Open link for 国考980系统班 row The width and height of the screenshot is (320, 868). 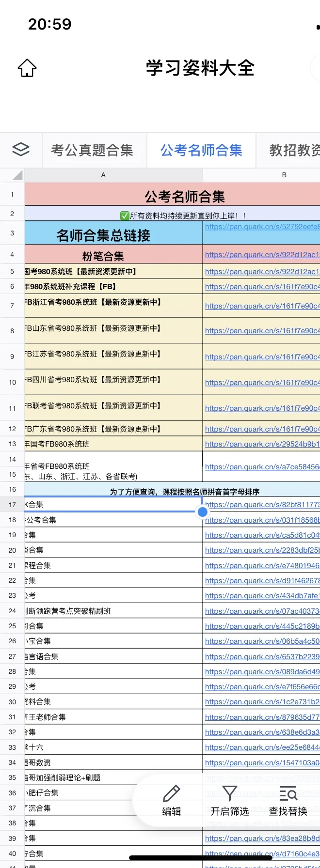[x=262, y=272]
